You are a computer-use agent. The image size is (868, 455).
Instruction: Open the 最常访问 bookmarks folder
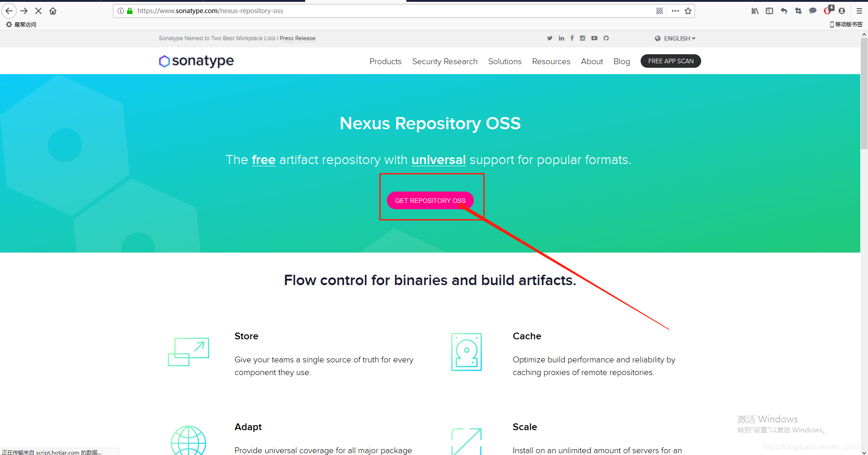tap(21, 24)
